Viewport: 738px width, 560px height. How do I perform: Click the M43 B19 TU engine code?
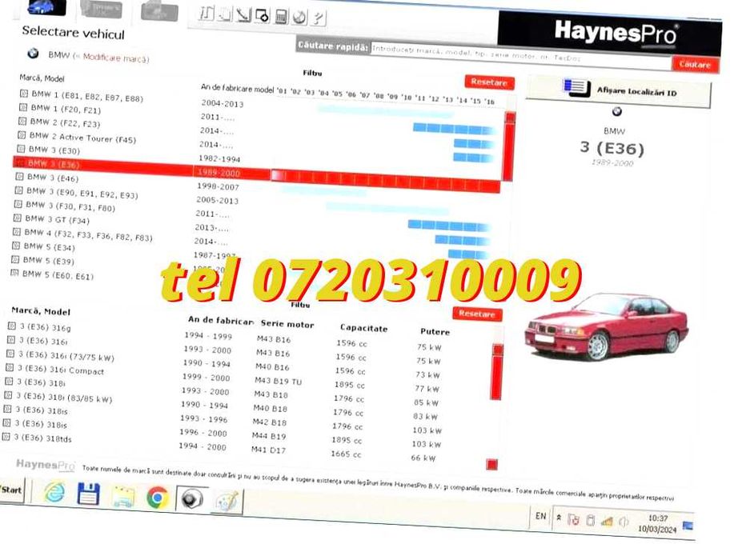[279, 381]
